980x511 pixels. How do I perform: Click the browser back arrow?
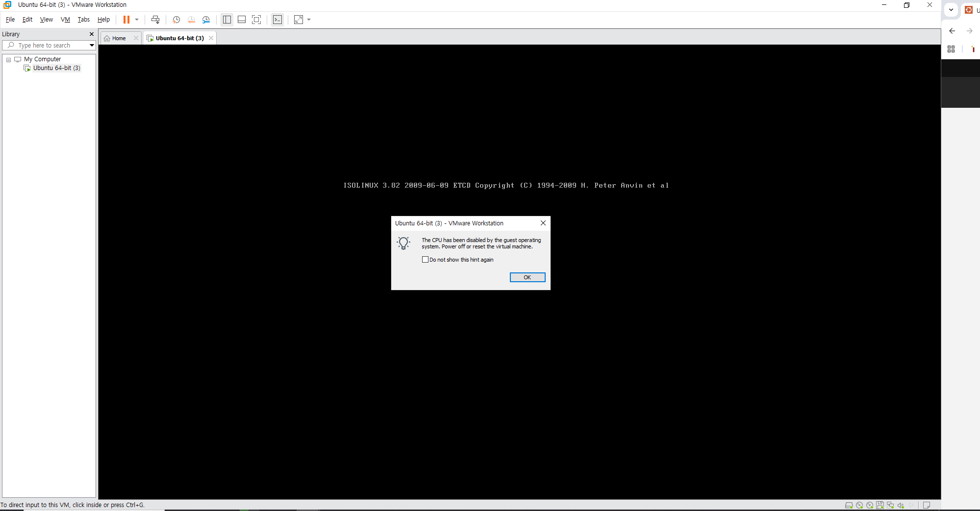(x=952, y=31)
